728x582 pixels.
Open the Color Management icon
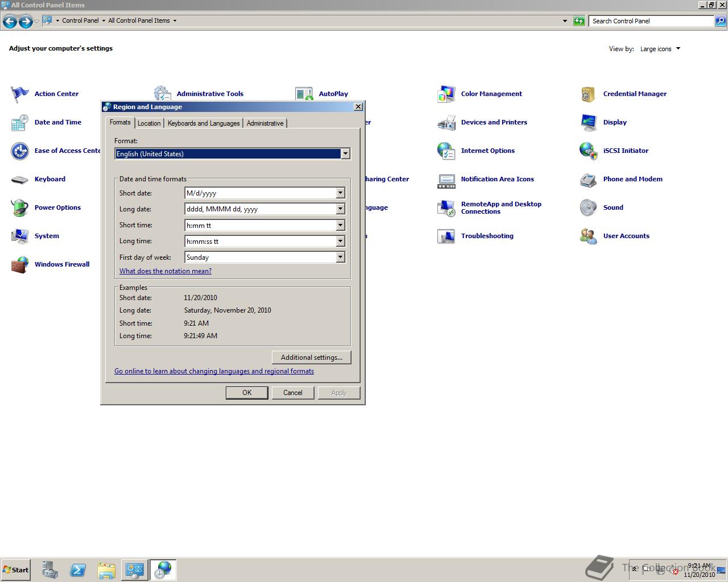(446, 94)
